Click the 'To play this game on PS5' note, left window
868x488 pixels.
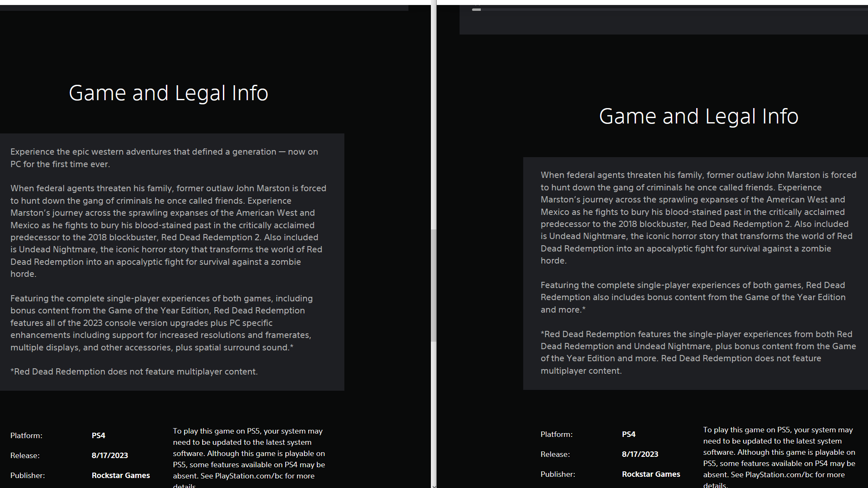click(249, 457)
